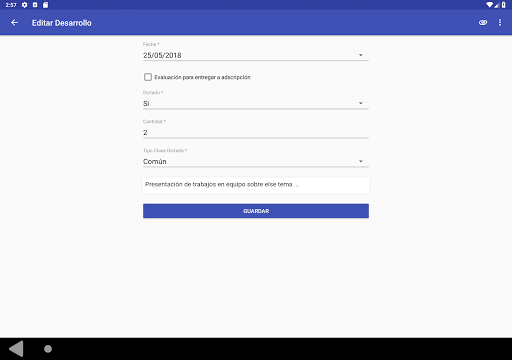Tap the Común value text
Viewport: 512px width, 360px height.
point(155,161)
